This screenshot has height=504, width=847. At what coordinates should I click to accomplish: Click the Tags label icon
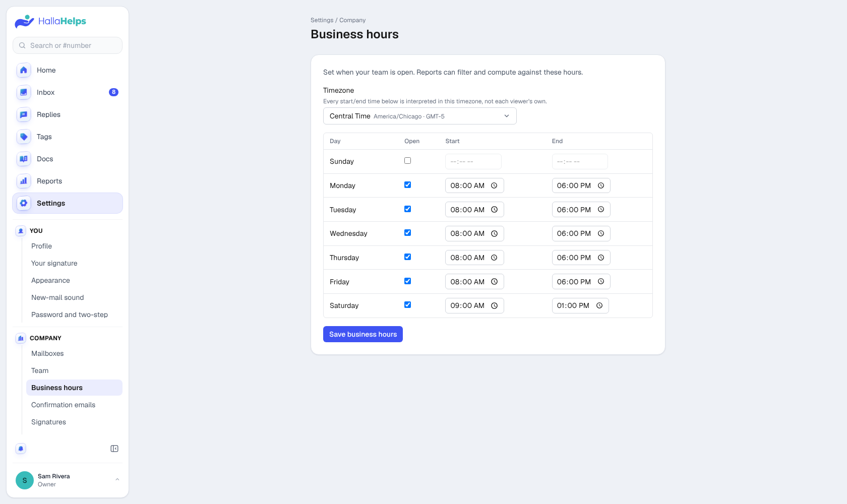coord(24,137)
